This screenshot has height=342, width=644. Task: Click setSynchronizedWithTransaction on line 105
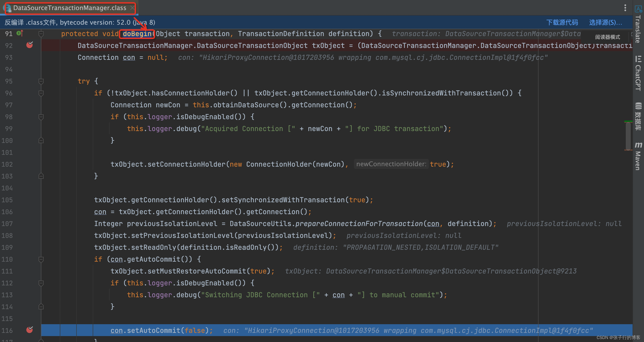tap(283, 200)
